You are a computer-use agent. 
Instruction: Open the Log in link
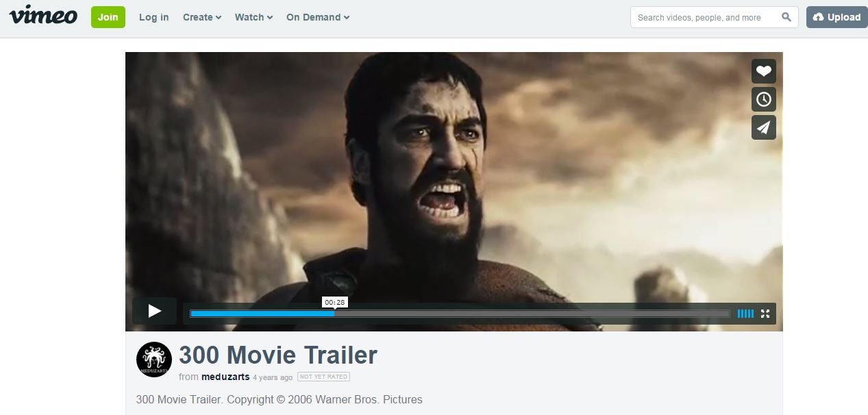153,17
